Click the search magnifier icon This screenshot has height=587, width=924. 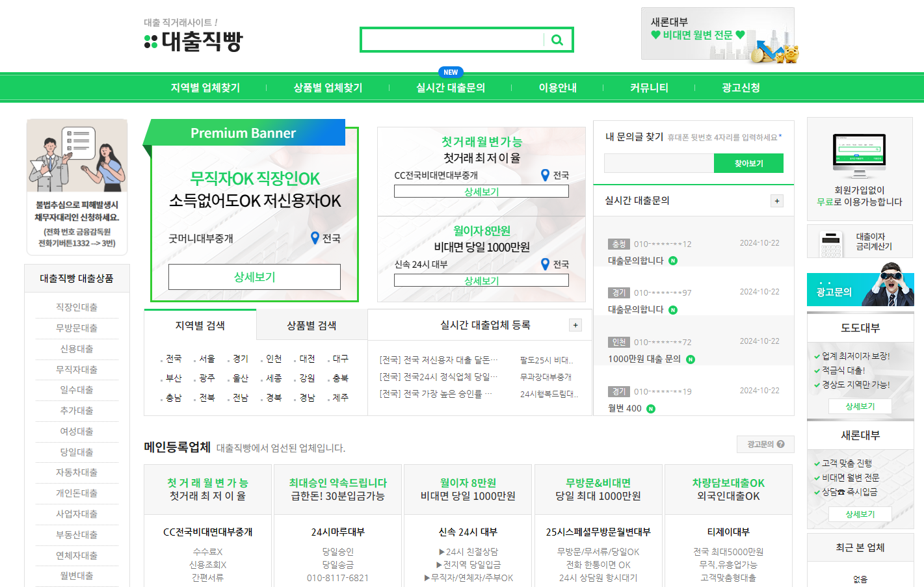click(x=557, y=40)
